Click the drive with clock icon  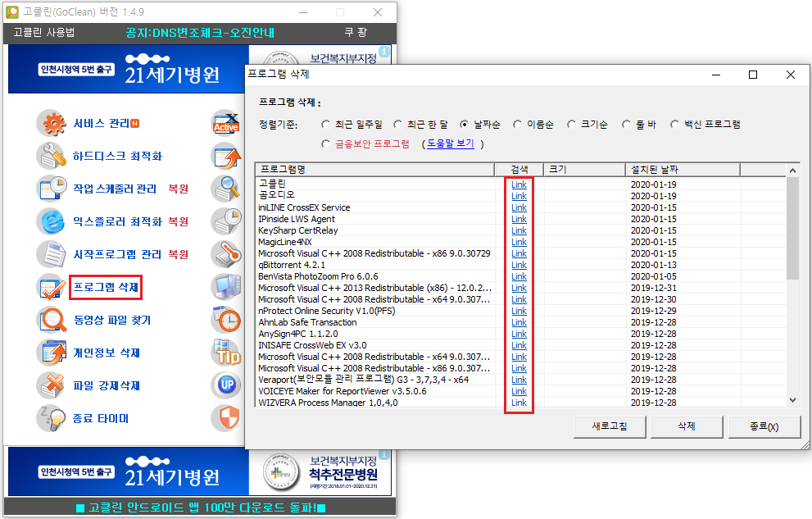click(226, 221)
